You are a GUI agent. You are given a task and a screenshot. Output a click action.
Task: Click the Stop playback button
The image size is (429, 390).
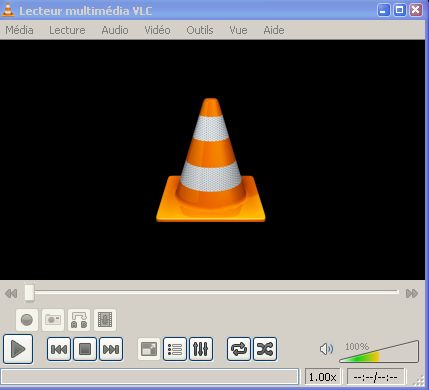pyautogui.click(x=85, y=349)
